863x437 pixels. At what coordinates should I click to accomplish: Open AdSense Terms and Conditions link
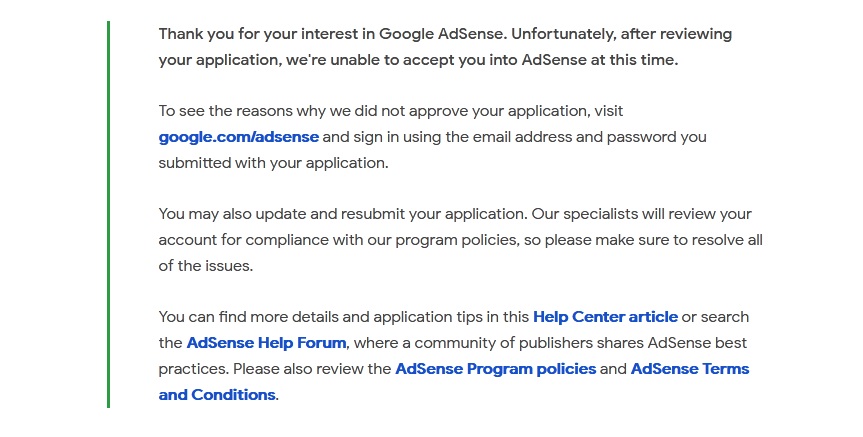click(690, 369)
